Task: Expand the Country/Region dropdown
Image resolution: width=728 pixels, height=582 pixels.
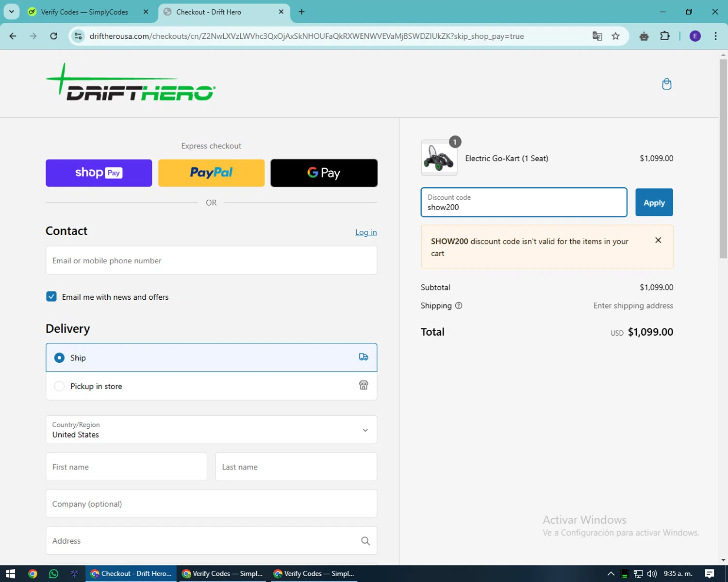Action: coord(211,430)
